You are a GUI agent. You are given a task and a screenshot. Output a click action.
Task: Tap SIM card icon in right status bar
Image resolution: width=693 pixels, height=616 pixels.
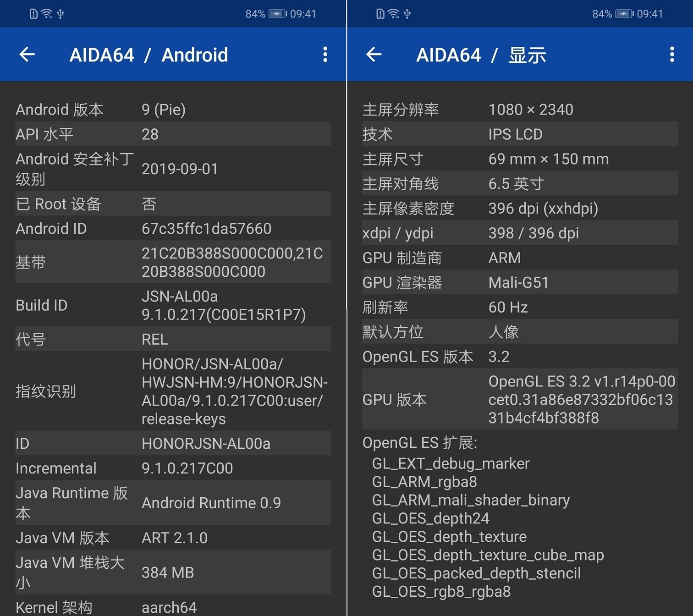380,14
